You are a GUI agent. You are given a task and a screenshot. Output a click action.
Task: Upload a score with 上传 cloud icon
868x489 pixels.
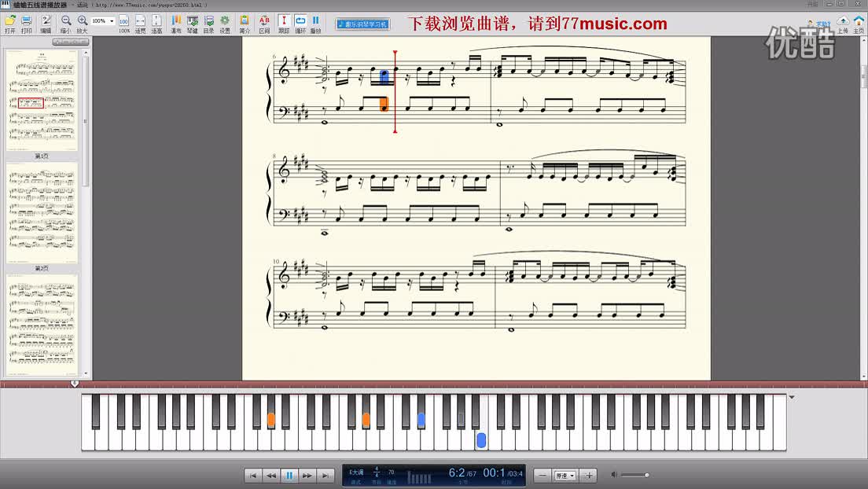(x=843, y=24)
